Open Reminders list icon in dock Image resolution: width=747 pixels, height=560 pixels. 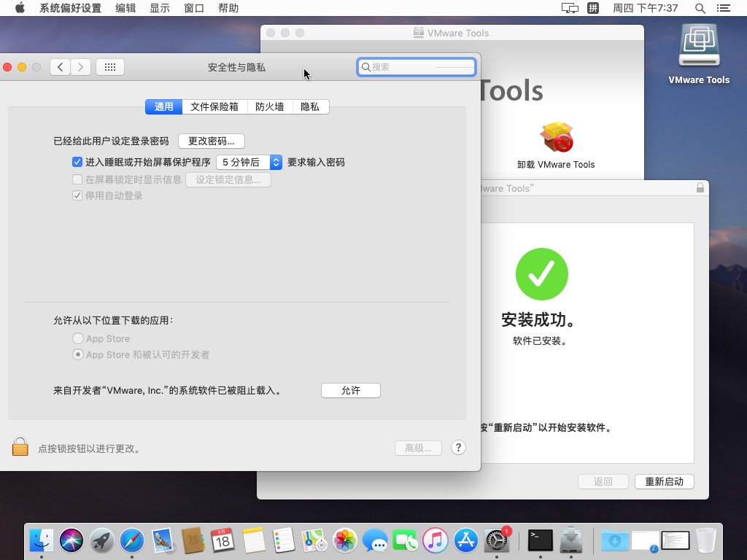point(284,540)
